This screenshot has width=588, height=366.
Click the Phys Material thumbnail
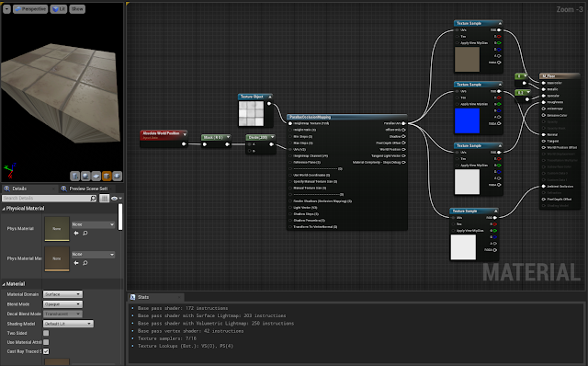[x=57, y=229]
